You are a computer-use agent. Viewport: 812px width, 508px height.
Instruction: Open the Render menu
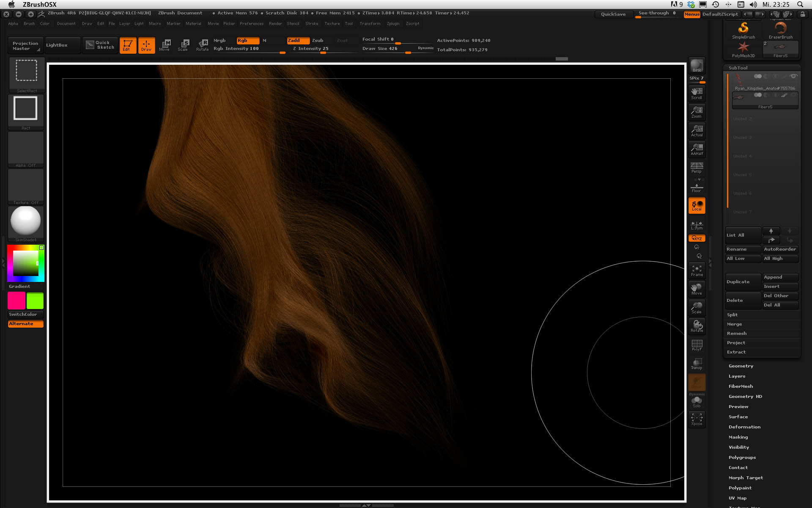point(275,24)
